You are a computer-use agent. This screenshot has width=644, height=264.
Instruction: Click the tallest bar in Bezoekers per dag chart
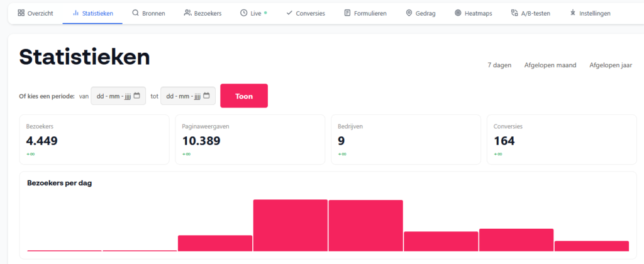(291, 226)
